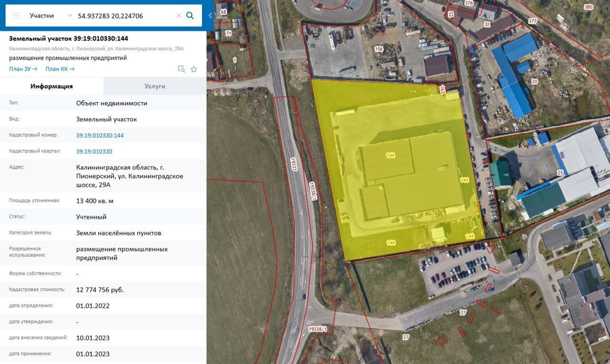
Task: Open cadastral quarter link 39:19:010330
Action: [x=94, y=152]
